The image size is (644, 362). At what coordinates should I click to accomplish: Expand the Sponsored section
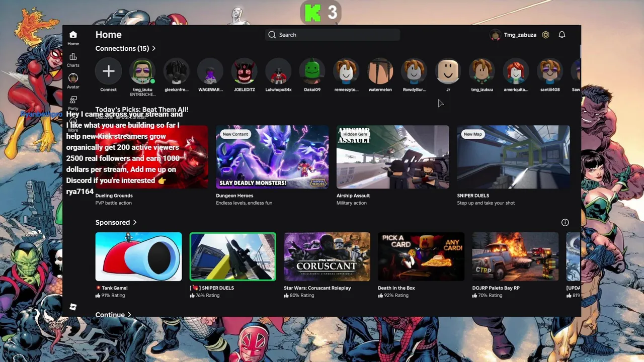pyautogui.click(x=116, y=222)
